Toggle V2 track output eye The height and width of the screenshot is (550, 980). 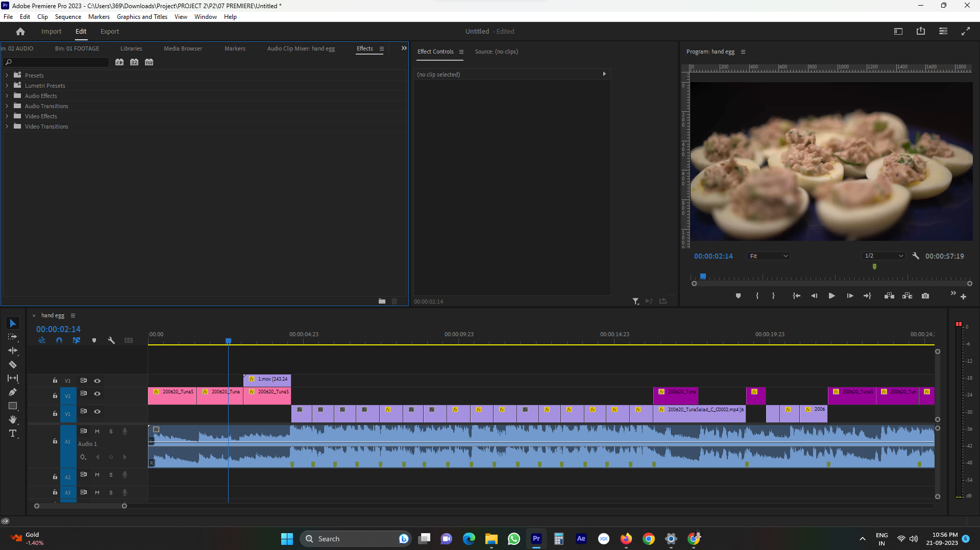(97, 394)
